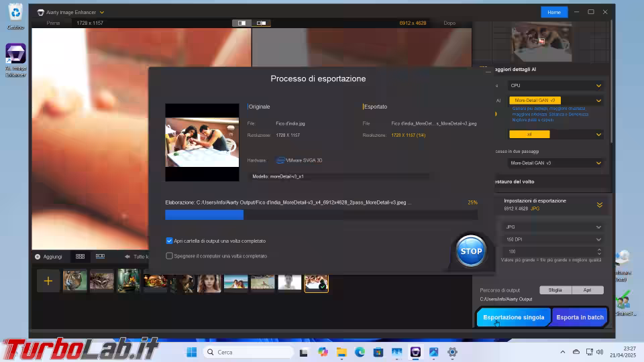
Task: Click the 25% progress percentage
Action: (472, 202)
